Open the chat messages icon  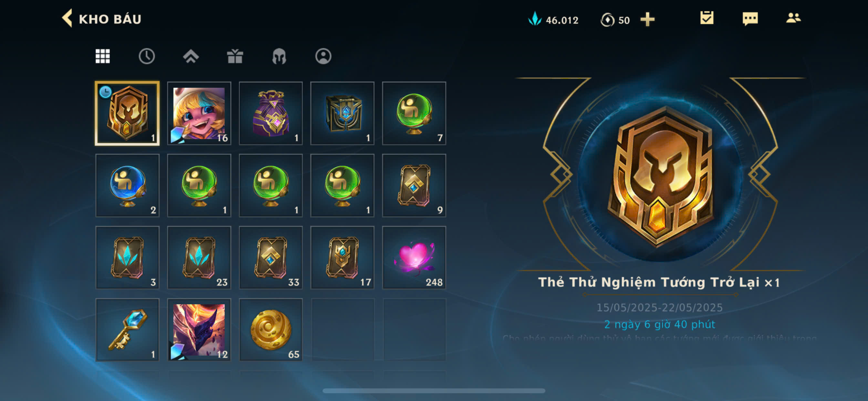(750, 19)
